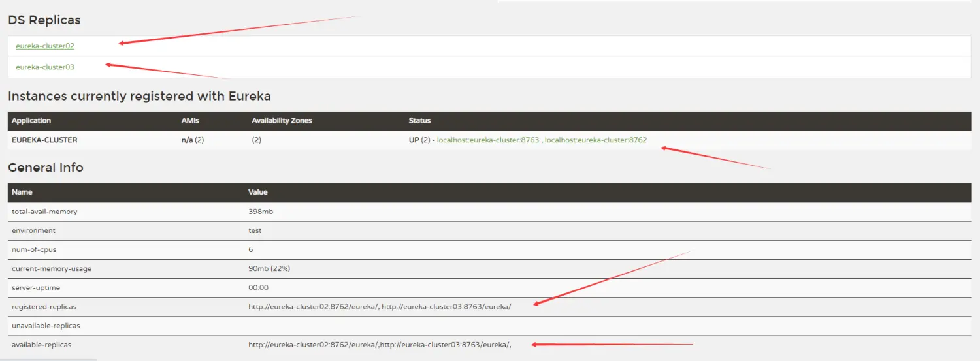The height and width of the screenshot is (361, 980).
Task: Click the Name column header
Action: [22, 192]
